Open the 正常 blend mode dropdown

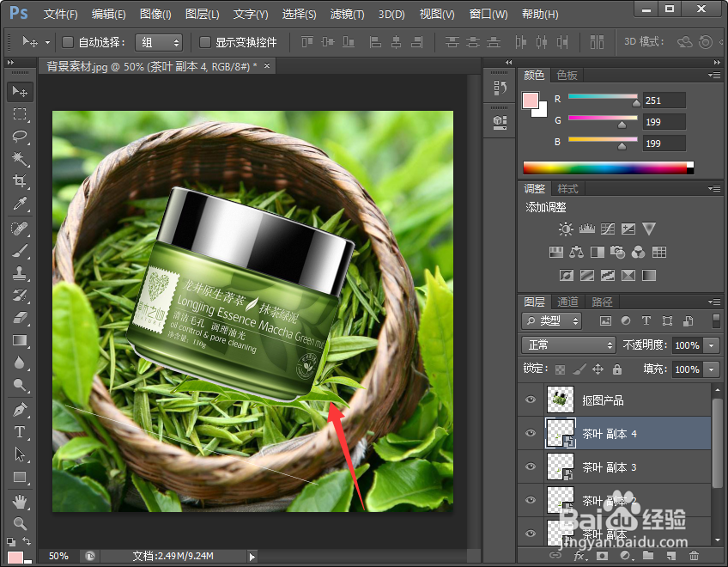click(568, 345)
